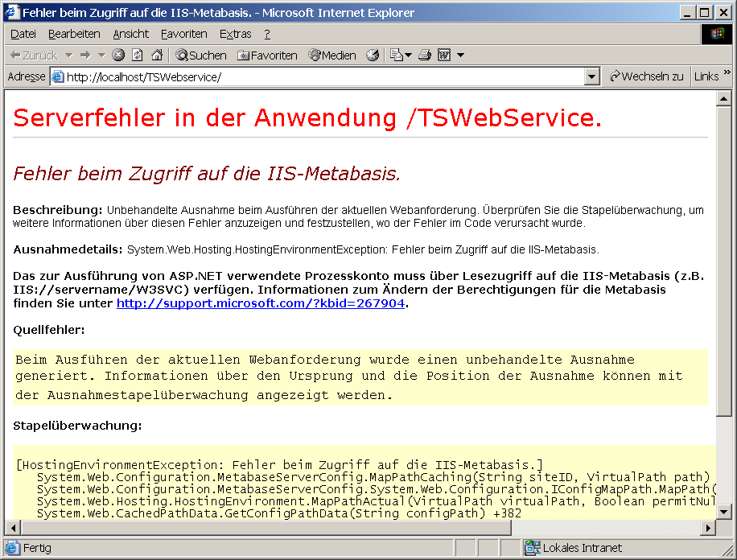Follow the support.microsoft.com kbid=267904 link
This screenshot has height=560, width=737.
click(x=261, y=303)
